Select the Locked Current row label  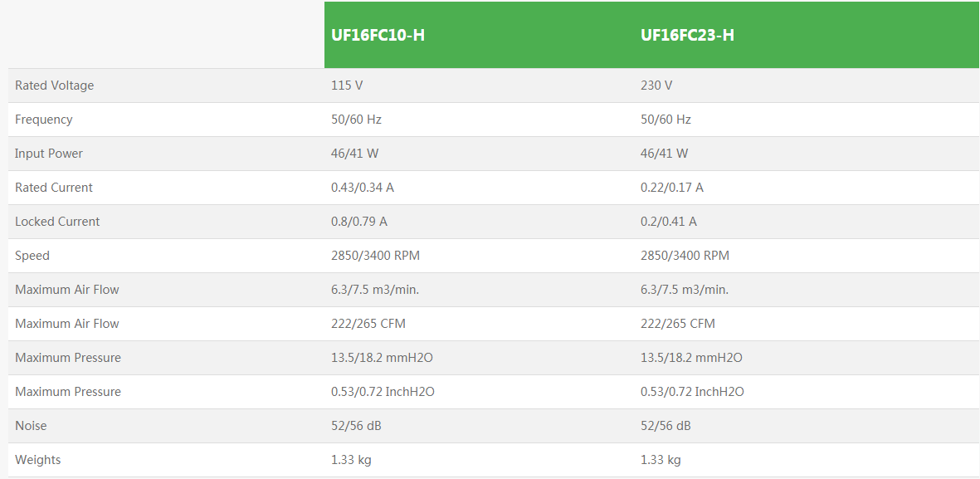57,222
